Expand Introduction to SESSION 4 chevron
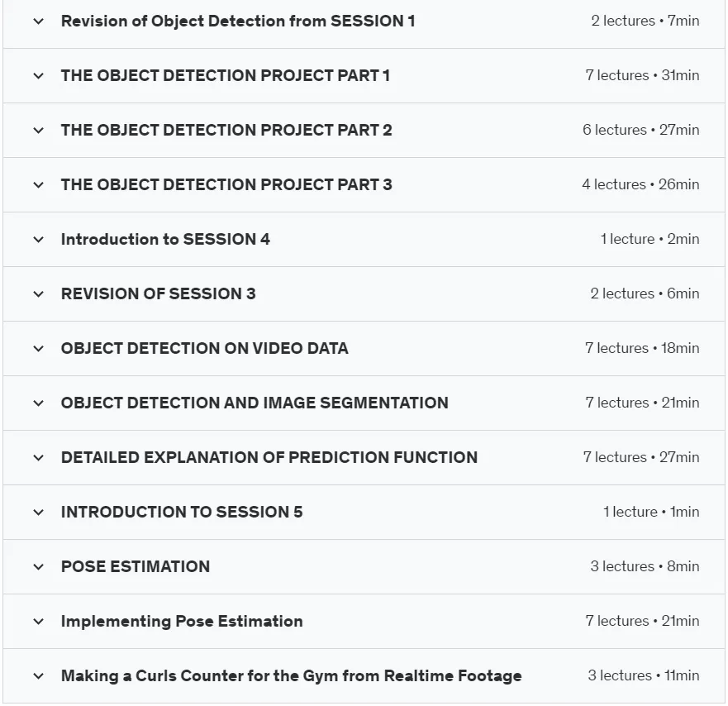The height and width of the screenshot is (706, 728). coord(39,240)
